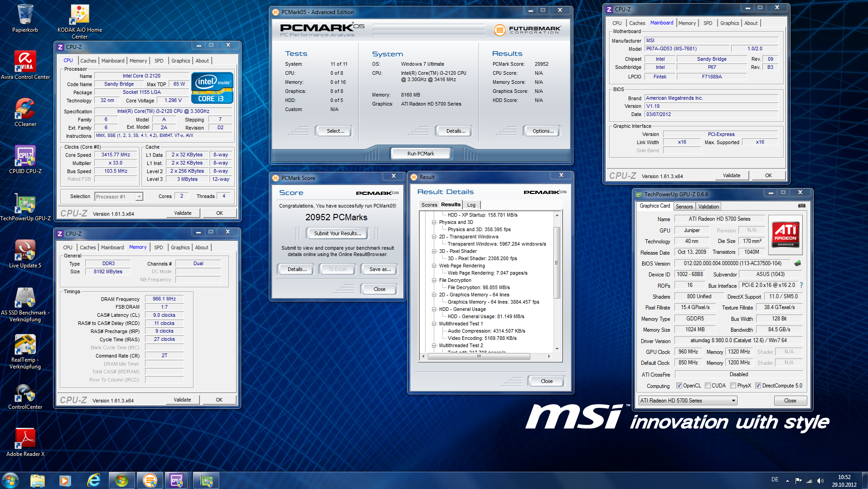Collapse the 3D - Pixel Shader node

pos(434,252)
